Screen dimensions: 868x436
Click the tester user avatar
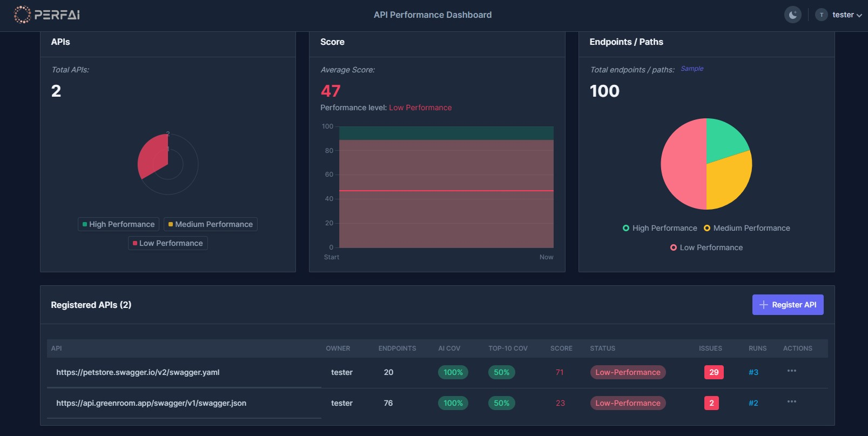point(821,15)
